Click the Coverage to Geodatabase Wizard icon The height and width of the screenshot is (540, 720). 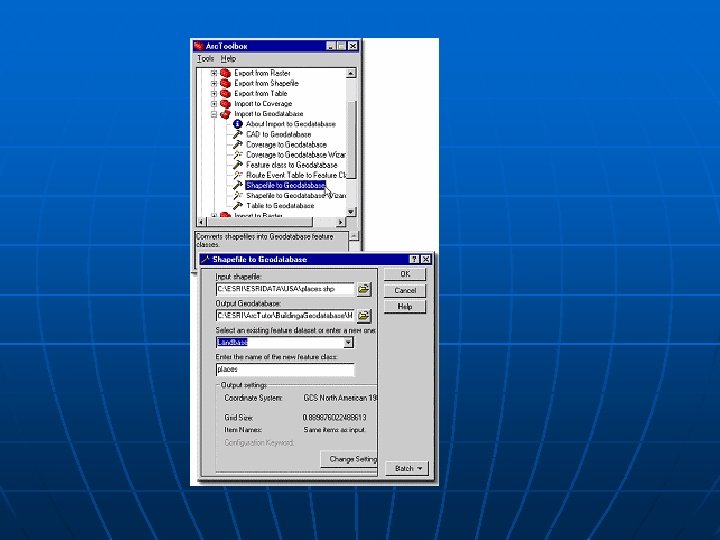(x=238, y=155)
